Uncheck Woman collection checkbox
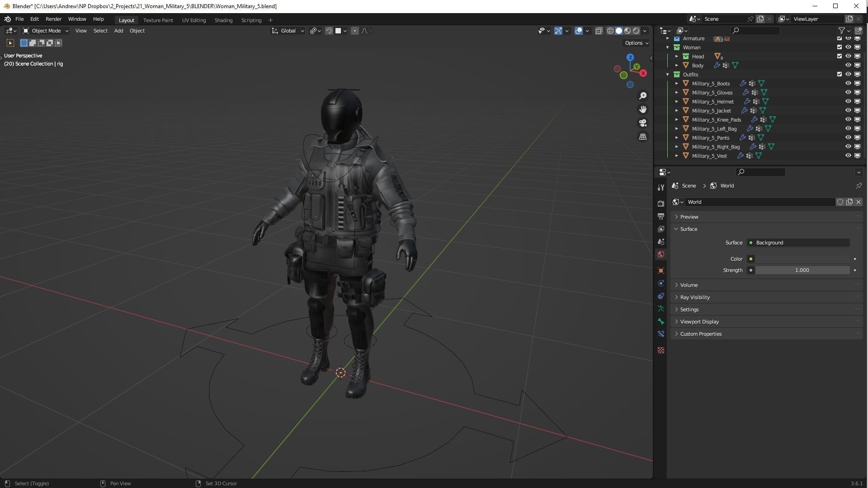Viewport: 868px width, 488px height. point(840,47)
